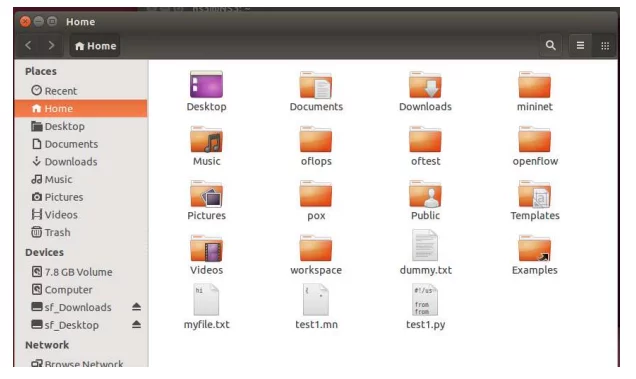Screen dimensions: 636x379
Task: Select the Examples link folder
Action: tap(535, 248)
